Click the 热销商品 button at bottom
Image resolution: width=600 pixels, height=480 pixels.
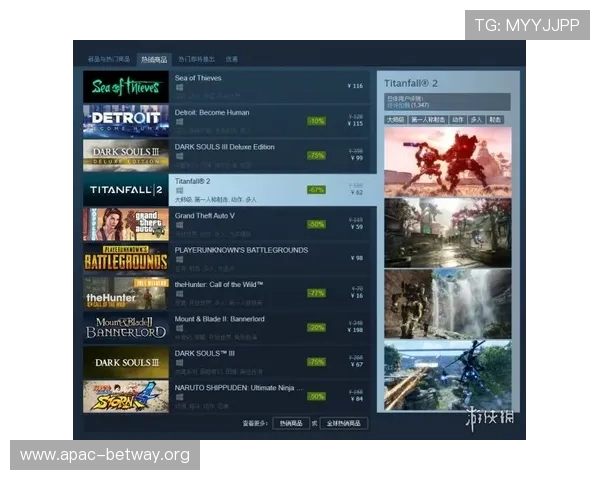click(291, 423)
